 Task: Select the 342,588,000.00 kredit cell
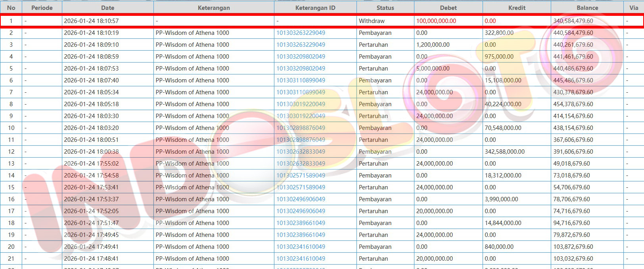coord(504,152)
